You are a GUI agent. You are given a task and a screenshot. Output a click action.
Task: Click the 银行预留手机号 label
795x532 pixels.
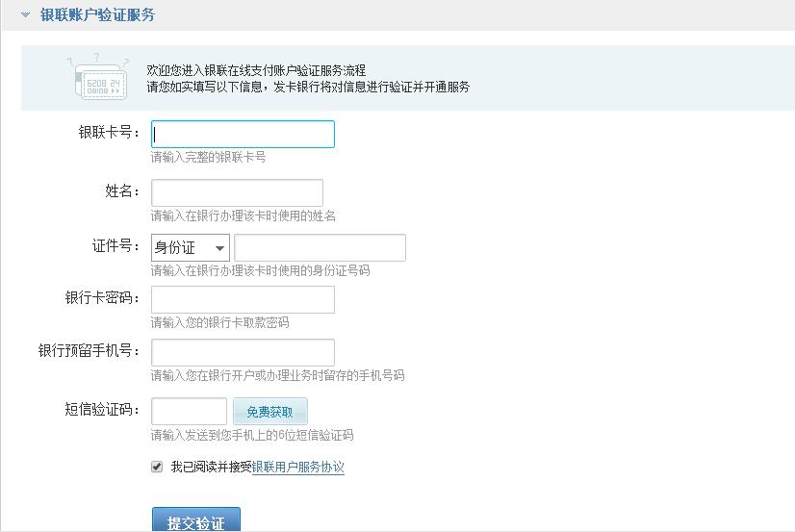click(89, 350)
